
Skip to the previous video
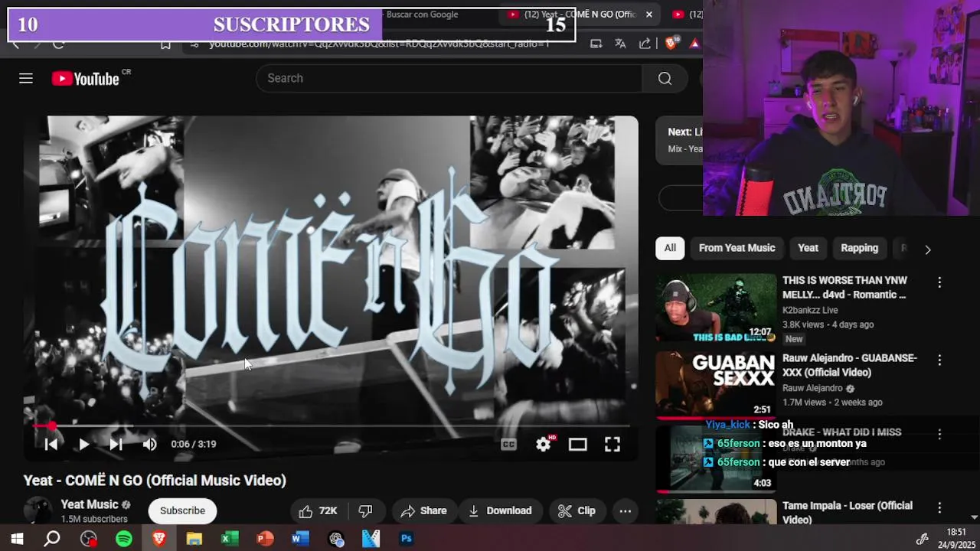click(x=51, y=444)
